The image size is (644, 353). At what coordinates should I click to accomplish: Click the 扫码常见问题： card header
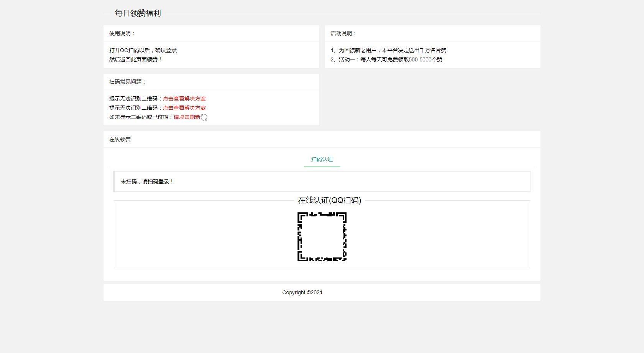[211, 82]
